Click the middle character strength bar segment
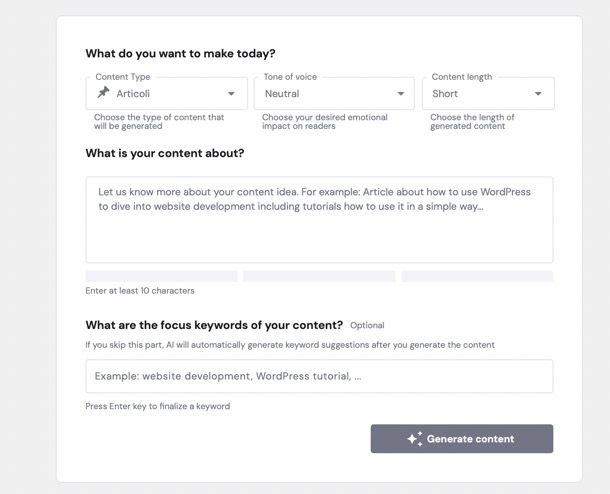The width and height of the screenshot is (610, 494). tap(319, 276)
